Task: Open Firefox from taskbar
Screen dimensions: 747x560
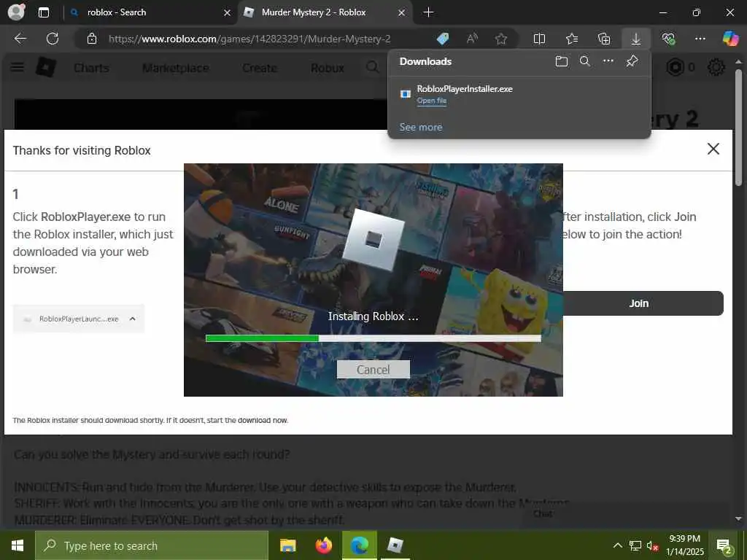Action: click(x=324, y=545)
